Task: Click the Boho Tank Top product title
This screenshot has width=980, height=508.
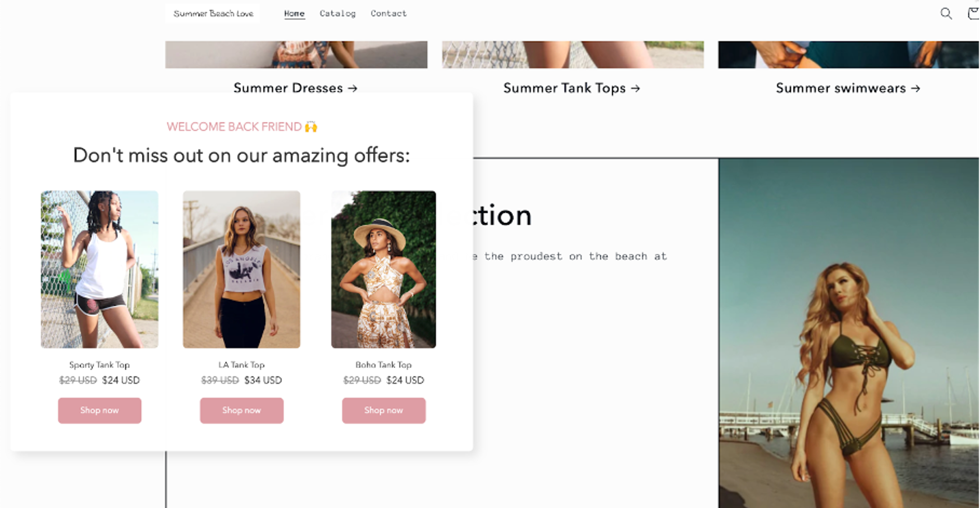Action: [384, 365]
